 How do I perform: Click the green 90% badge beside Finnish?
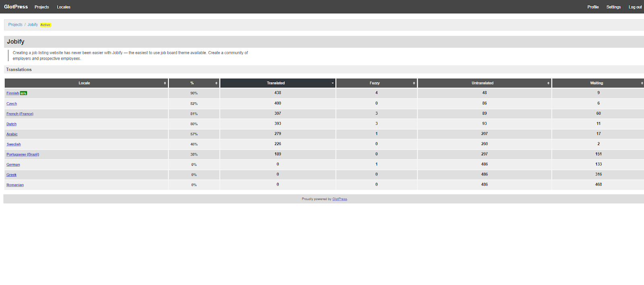coord(23,93)
